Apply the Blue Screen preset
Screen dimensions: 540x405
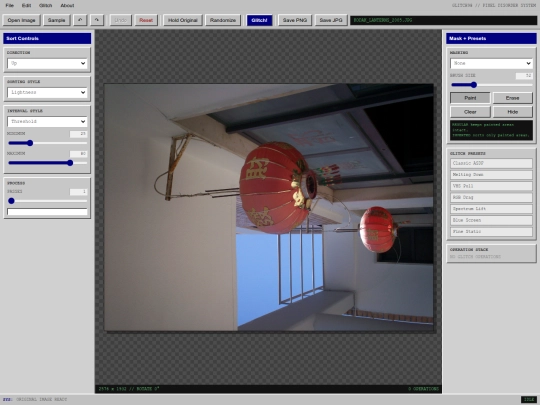click(491, 220)
